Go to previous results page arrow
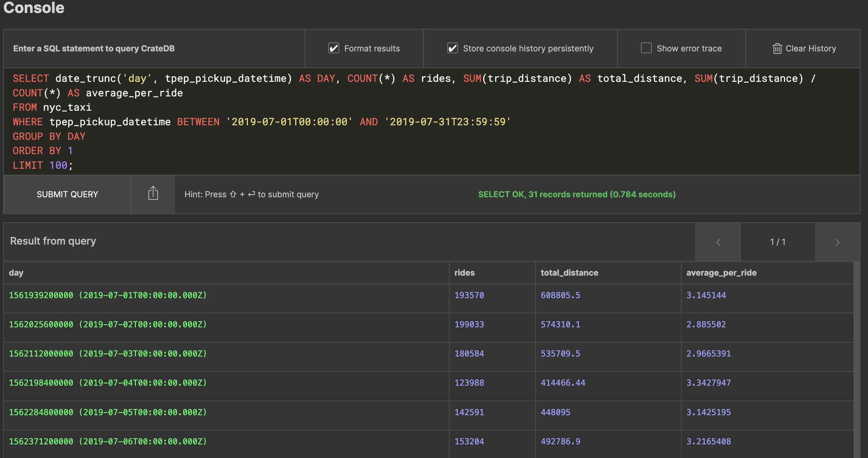The width and height of the screenshot is (868, 458). (718, 242)
